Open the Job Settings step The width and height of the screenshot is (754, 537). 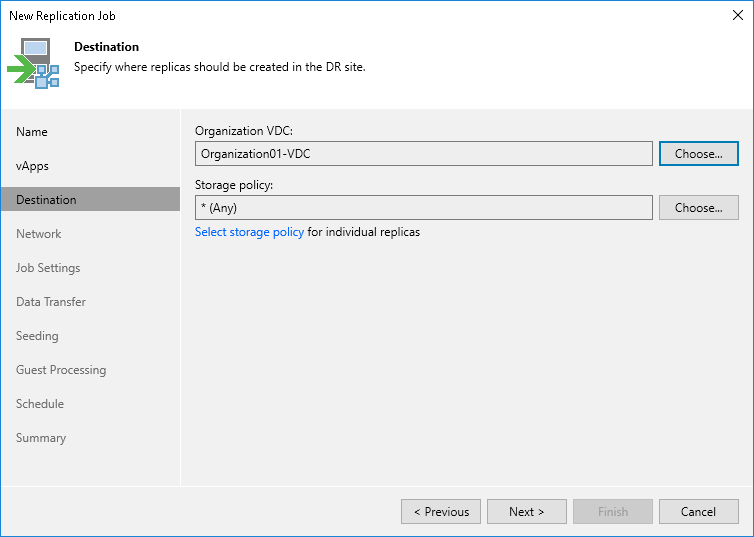click(48, 268)
